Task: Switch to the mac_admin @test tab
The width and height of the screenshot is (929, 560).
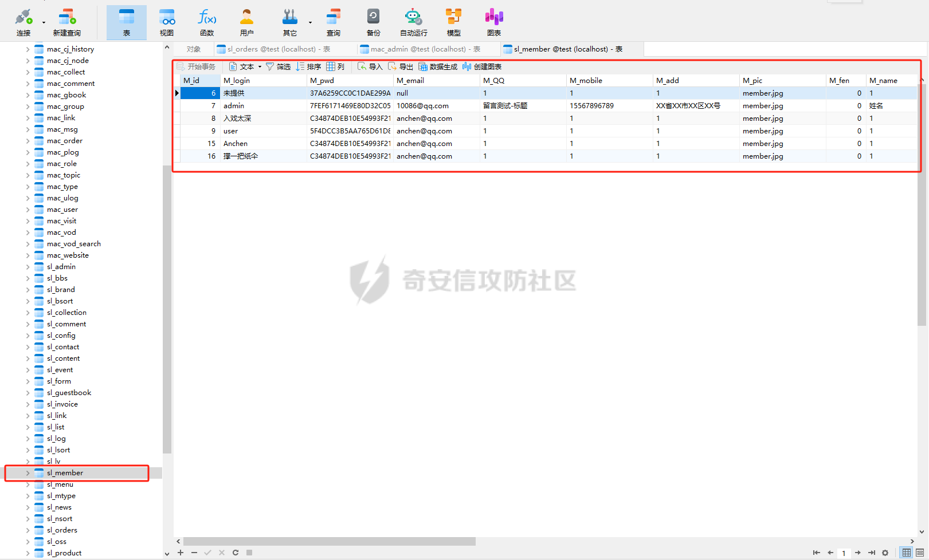Action: click(429, 49)
